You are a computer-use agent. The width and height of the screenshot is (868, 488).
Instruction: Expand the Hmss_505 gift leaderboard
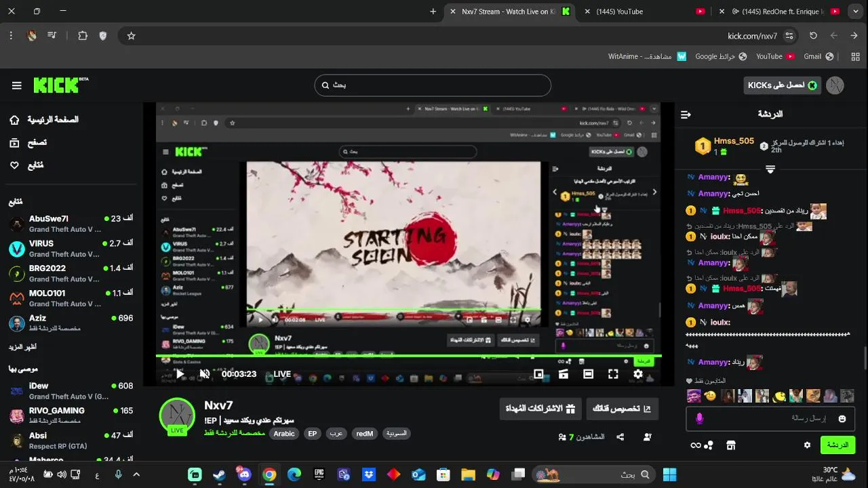point(770,169)
